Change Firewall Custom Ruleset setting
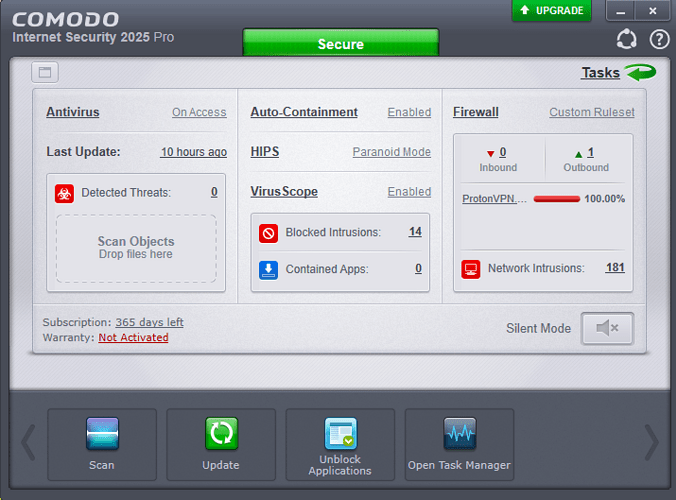Screen dimensions: 676x500 tap(592, 112)
